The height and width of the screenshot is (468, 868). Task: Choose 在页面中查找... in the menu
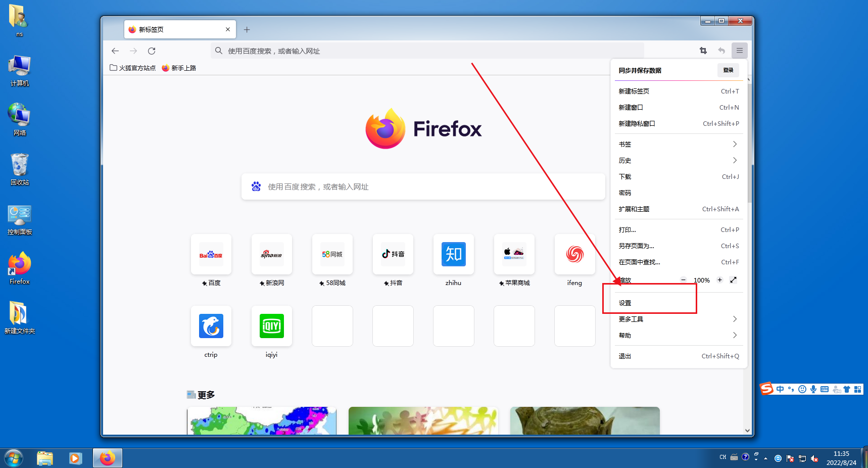point(679,262)
